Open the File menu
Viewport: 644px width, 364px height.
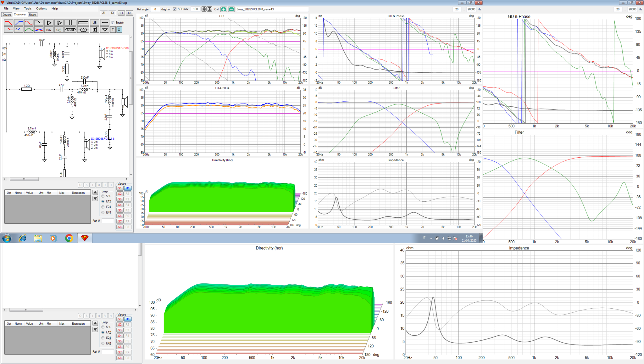click(6, 8)
